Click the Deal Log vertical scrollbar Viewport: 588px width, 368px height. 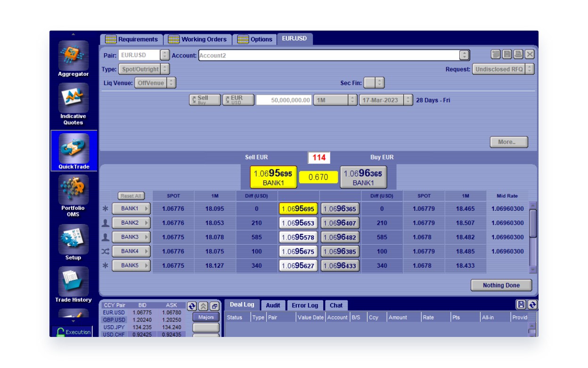pos(532,329)
